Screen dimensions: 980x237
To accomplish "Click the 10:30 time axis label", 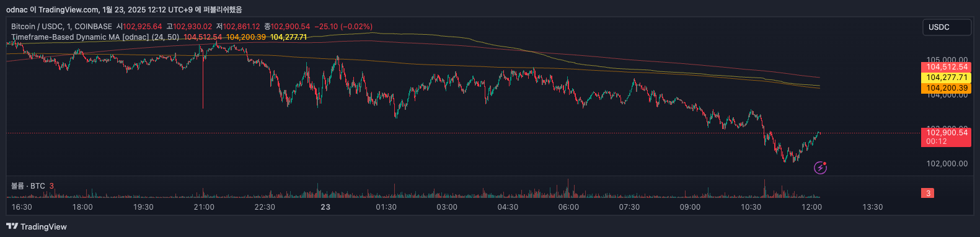I will (751, 207).
